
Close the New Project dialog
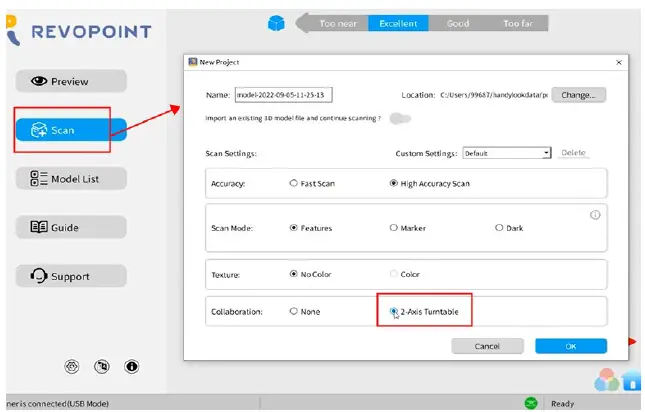(x=619, y=62)
